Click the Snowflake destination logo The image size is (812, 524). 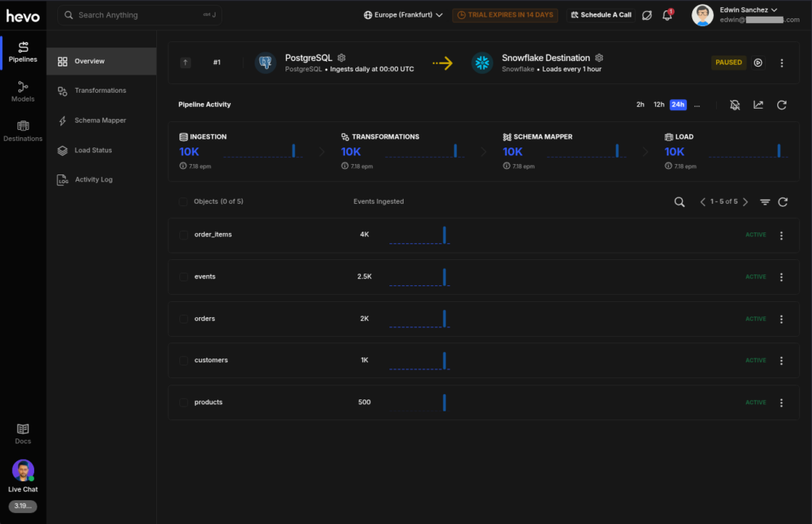482,63
